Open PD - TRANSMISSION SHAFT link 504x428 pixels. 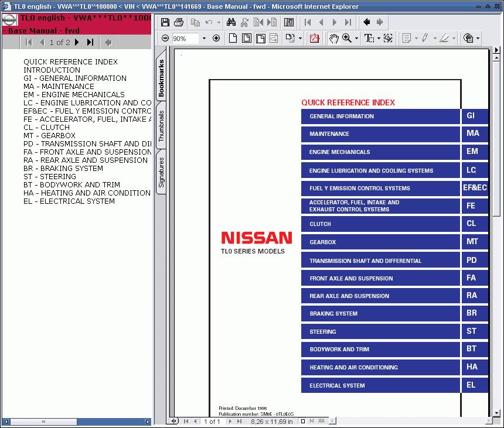[x=87, y=143]
